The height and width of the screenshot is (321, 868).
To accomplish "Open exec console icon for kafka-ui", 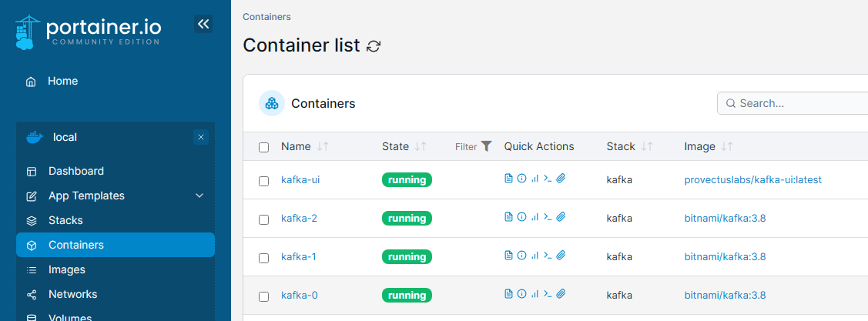I will coord(548,179).
